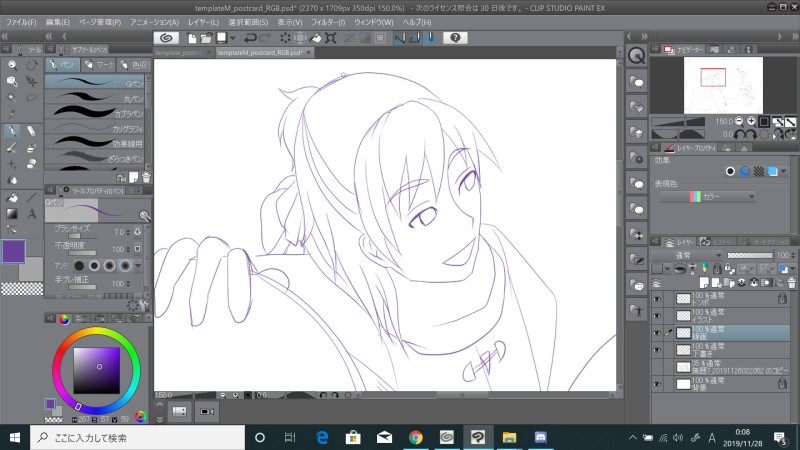Open the フィルター(I) menu
The image size is (800, 450).
pos(328,22)
